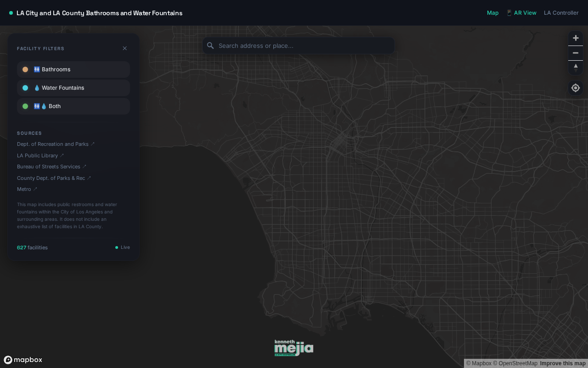
Task: Open the Metro source link
Action: point(27,189)
